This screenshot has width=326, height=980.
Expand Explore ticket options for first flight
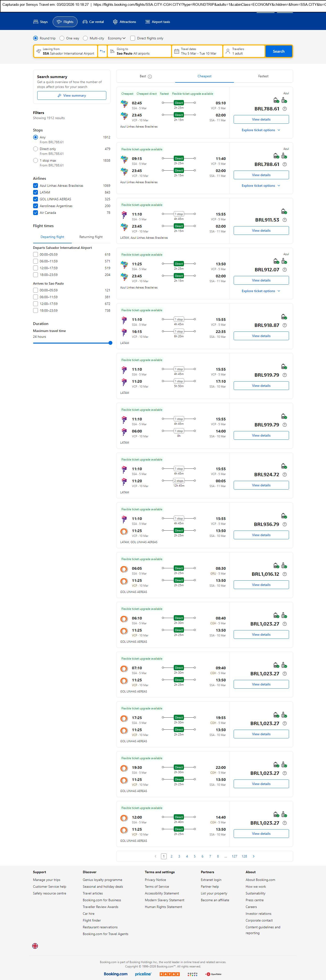tap(261, 130)
